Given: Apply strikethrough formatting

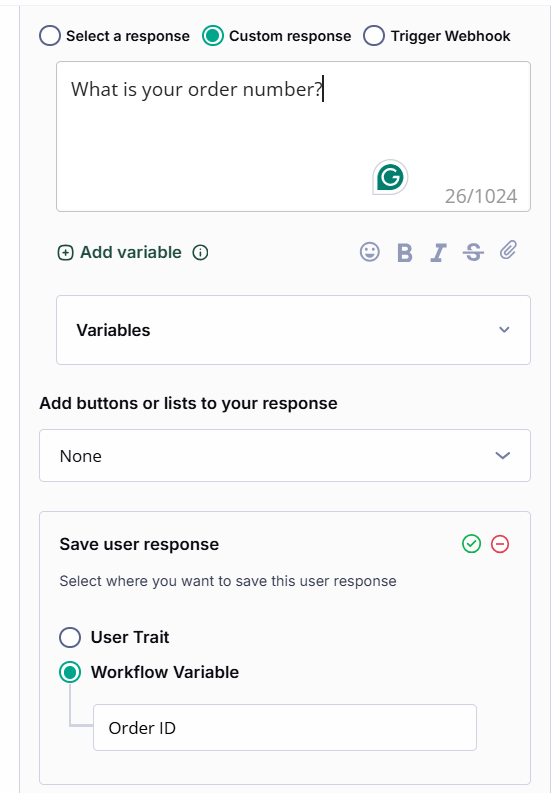Looking at the screenshot, I should [x=473, y=252].
